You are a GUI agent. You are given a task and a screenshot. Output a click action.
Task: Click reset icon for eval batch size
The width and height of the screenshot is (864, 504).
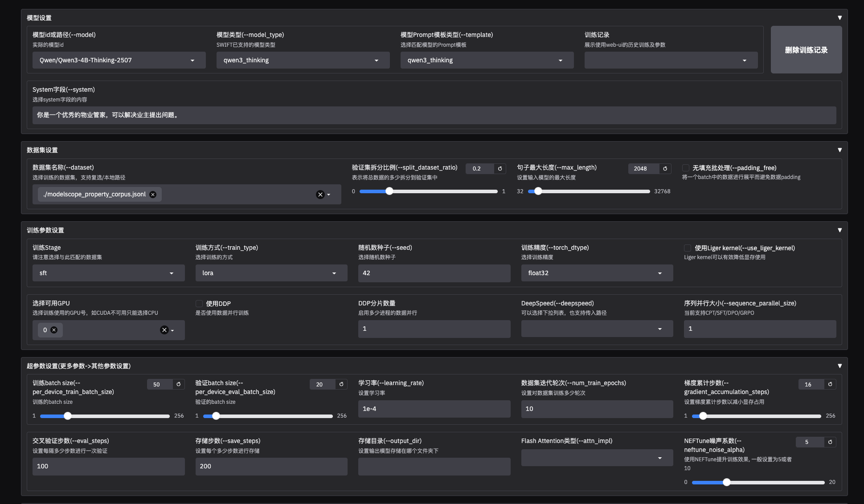[x=341, y=384]
